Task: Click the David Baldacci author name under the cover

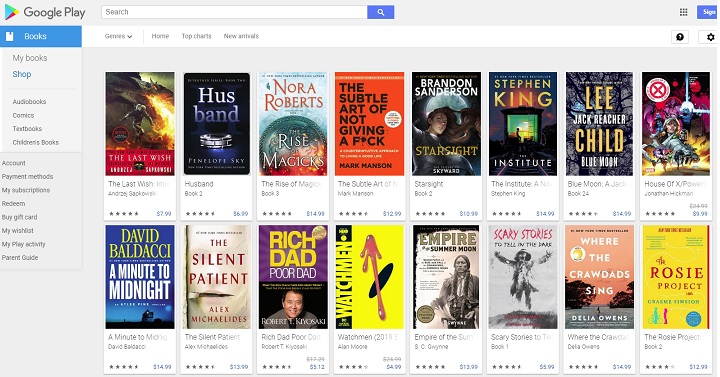Action: click(x=127, y=347)
